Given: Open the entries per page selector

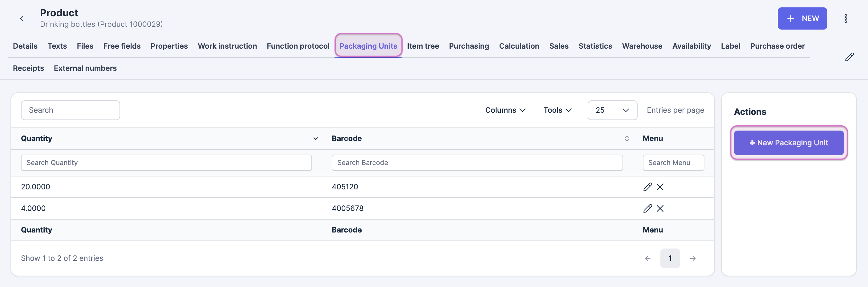Looking at the screenshot, I should [x=612, y=110].
